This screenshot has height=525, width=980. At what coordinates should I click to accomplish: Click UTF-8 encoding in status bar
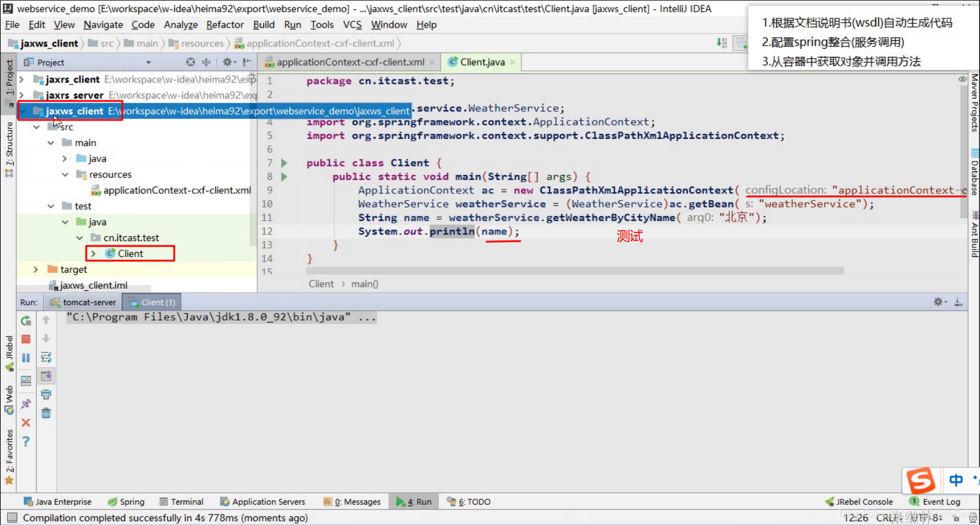(x=925, y=518)
